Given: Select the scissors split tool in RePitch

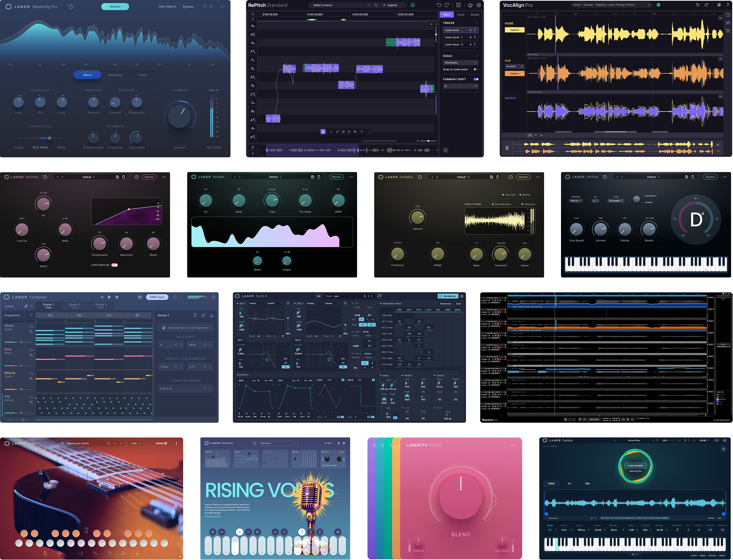Looking at the screenshot, I should click(349, 132).
